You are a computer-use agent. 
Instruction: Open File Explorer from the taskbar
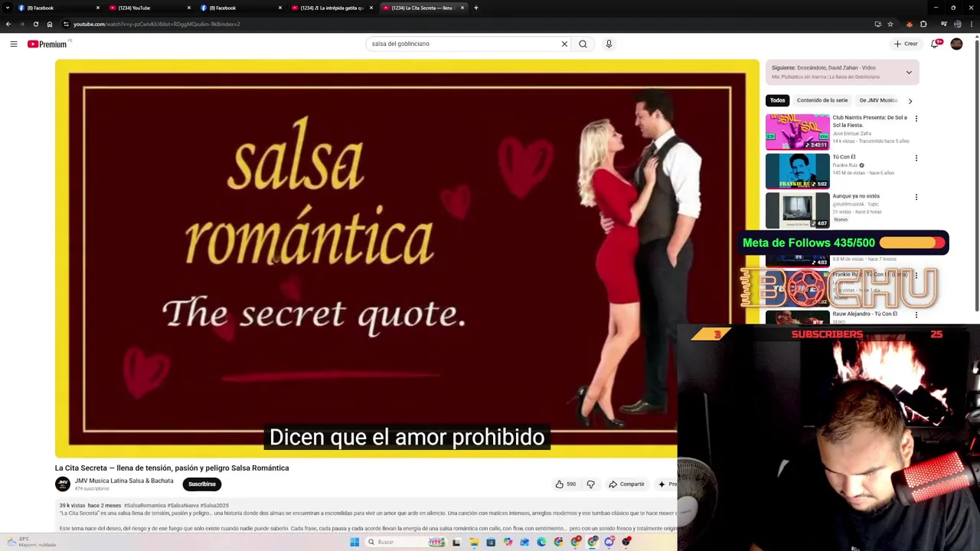(x=474, y=542)
